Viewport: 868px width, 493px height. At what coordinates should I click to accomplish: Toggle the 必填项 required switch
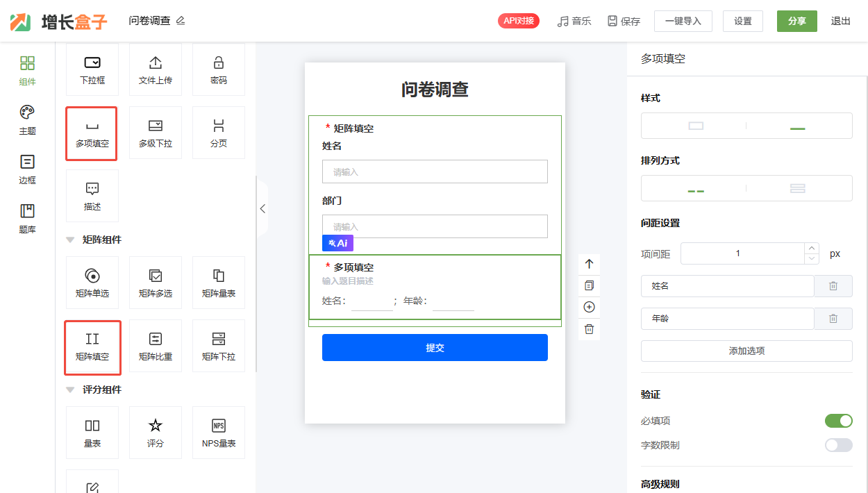[838, 421]
